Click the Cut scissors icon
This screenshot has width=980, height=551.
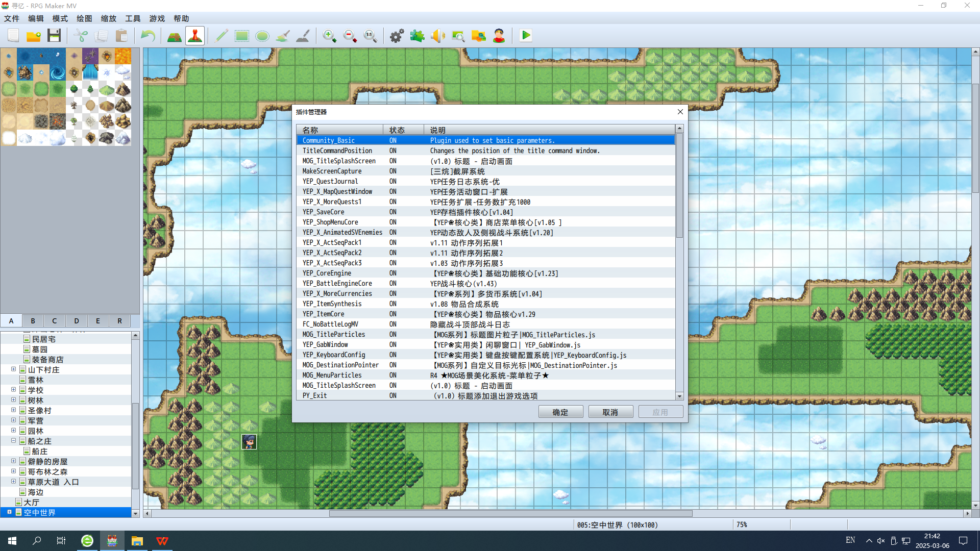point(81,36)
